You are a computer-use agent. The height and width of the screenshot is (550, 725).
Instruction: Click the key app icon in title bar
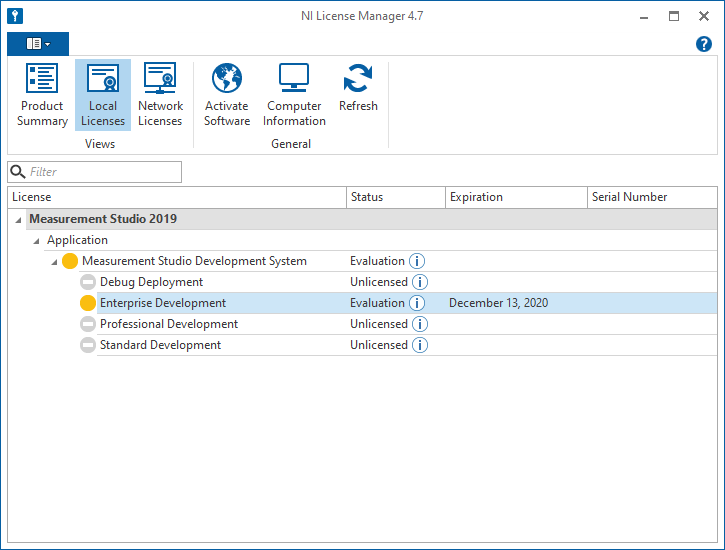pyautogui.click(x=15, y=16)
